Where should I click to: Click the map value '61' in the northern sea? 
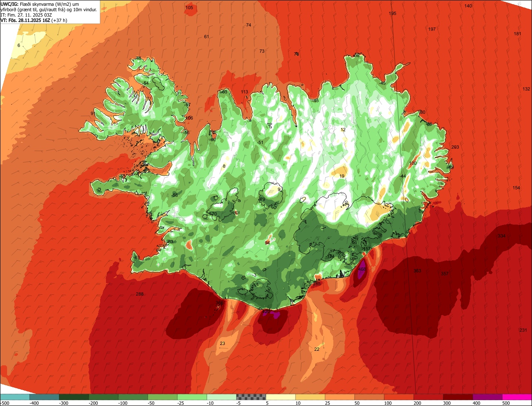(206, 37)
